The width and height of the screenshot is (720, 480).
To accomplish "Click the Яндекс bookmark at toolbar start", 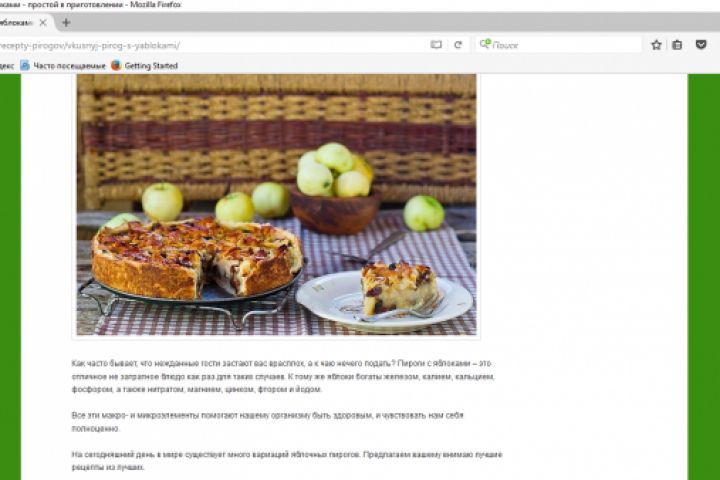I will click(x=7, y=66).
